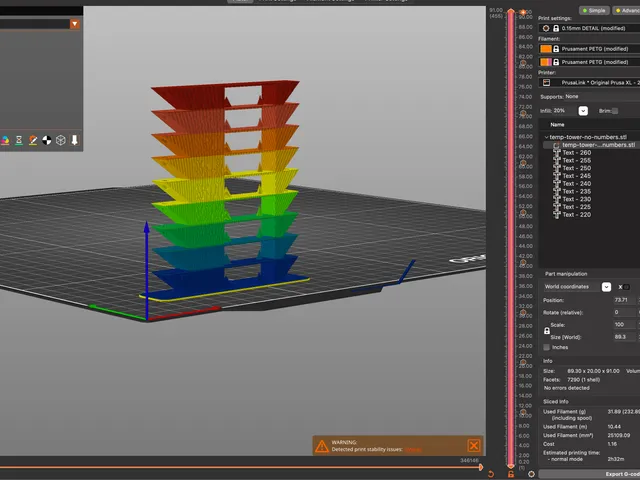Enable the Inches checkbox
640x480 pixels.
pyautogui.click(x=547, y=347)
